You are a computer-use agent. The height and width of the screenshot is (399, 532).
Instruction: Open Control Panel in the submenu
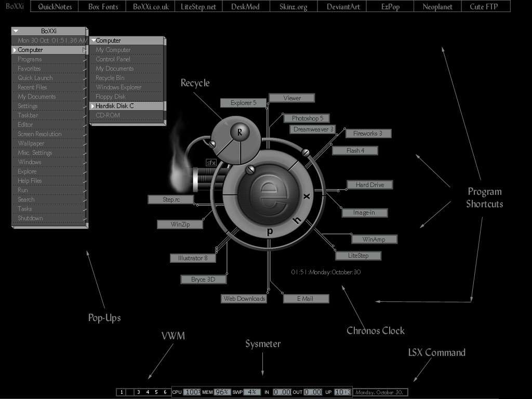pos(127,59)
